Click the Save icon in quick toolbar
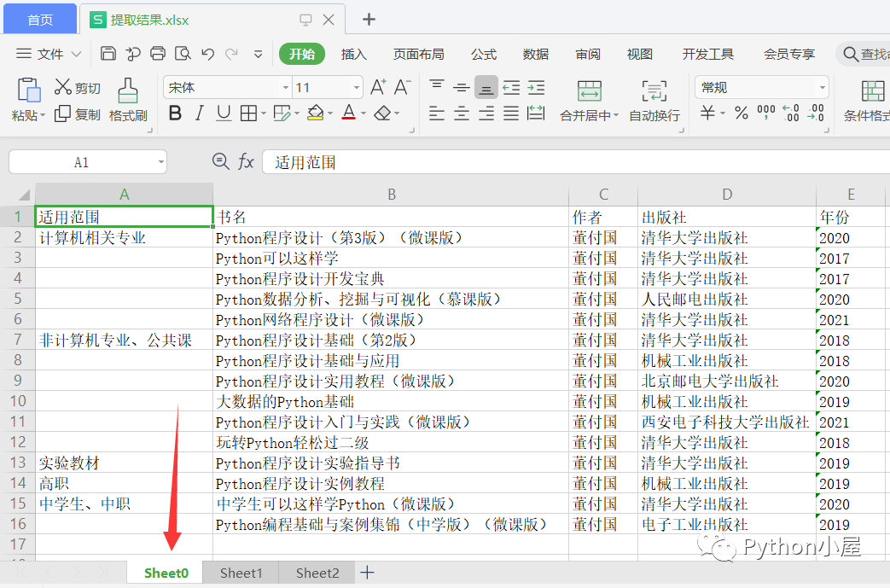The height and width of the screenshot is (588, 890). [108, 54]
